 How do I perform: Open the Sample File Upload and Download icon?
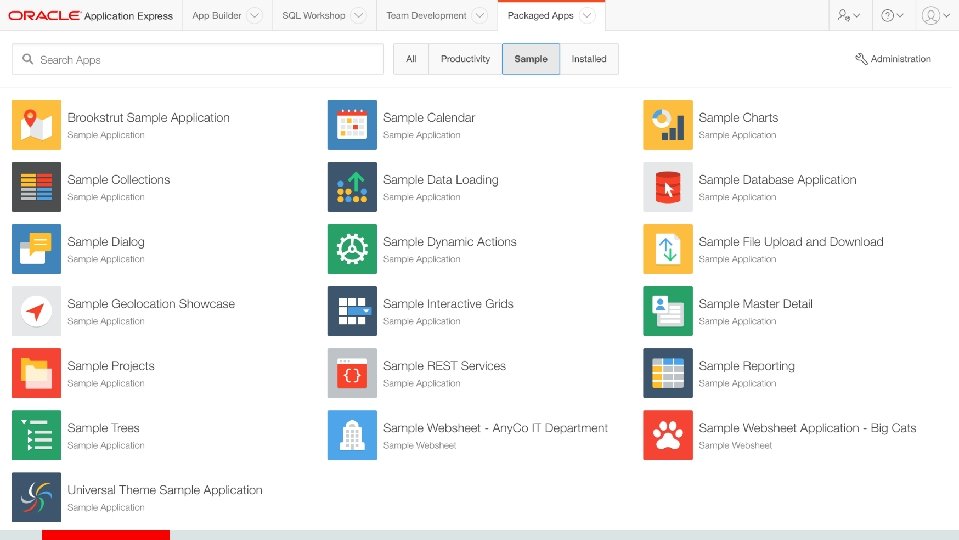668,249
